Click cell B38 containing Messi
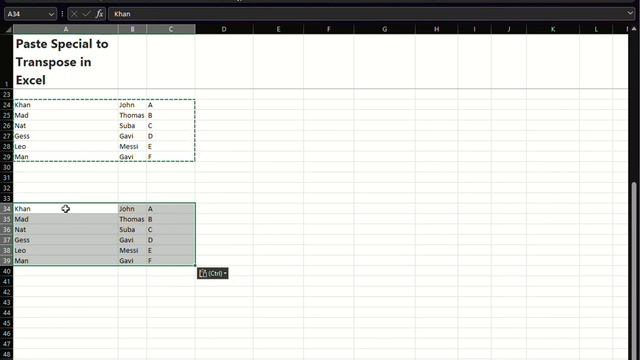This screenshot has width=640, height=360. [x=132, y=251]
